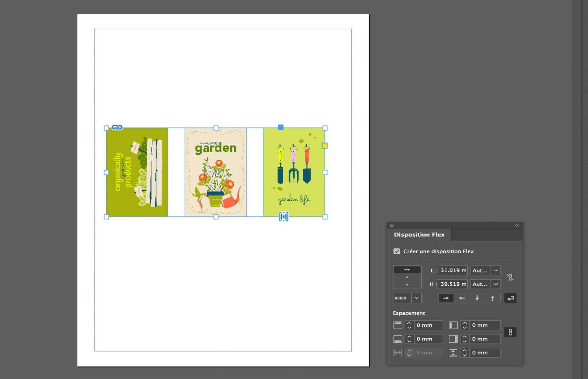Viewport: 588px width, 379px height.
Task: Open the height H Auto dropdown
Action: [x=496, y=284]
